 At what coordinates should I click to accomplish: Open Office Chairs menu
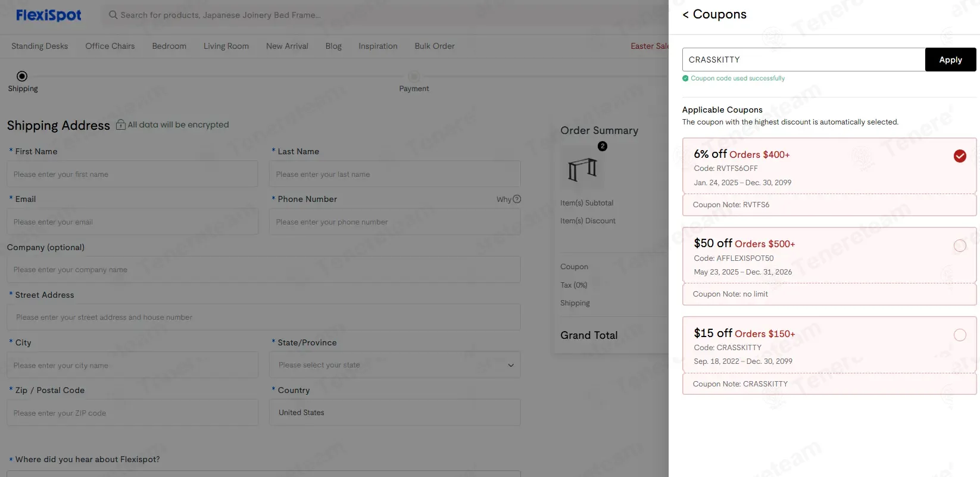(x=110, y=46)
